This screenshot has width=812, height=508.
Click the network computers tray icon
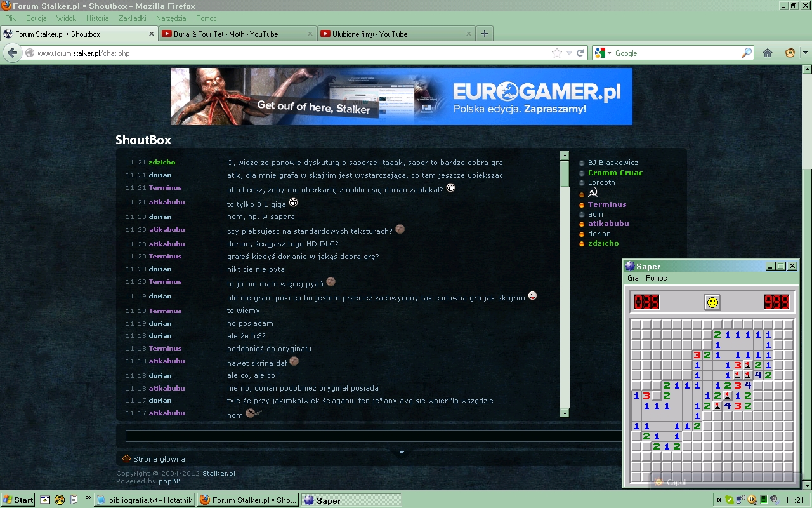tap(740, 500)
